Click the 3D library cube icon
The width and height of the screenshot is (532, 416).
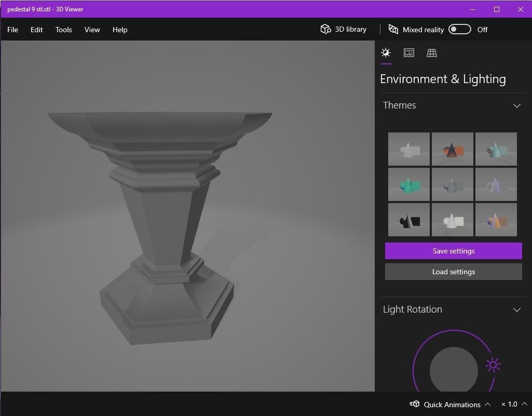coord(326,29)
